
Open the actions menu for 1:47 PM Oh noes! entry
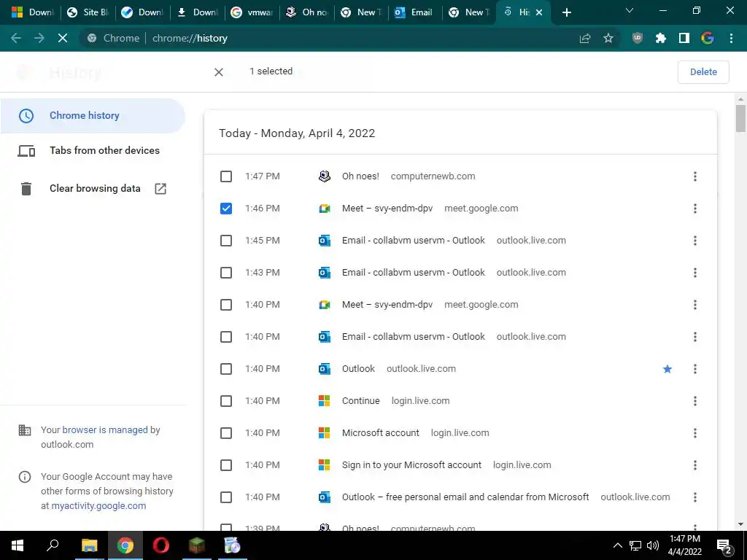(x=695, y=176)
